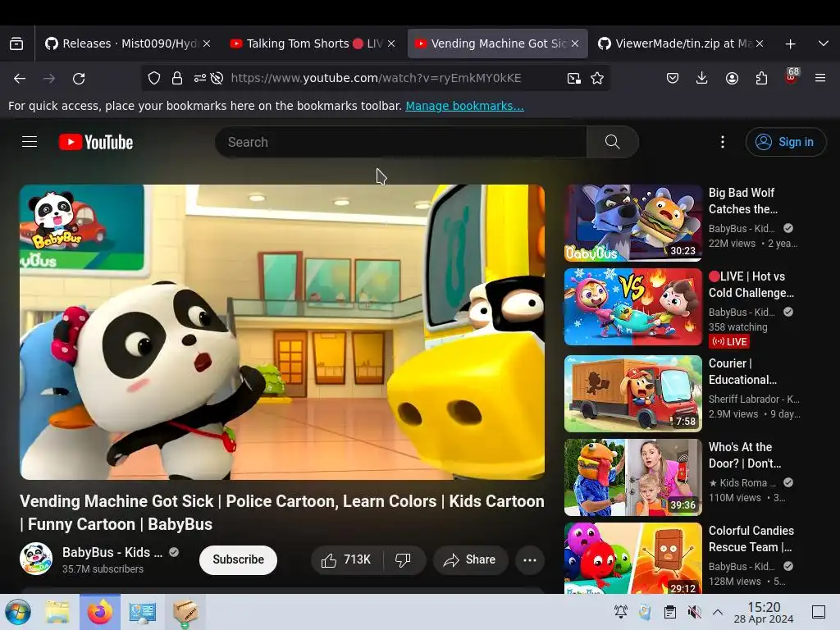840x630 pixels.
Task: Open Firefox View tab list icon
Action: [x=16, y=43]
